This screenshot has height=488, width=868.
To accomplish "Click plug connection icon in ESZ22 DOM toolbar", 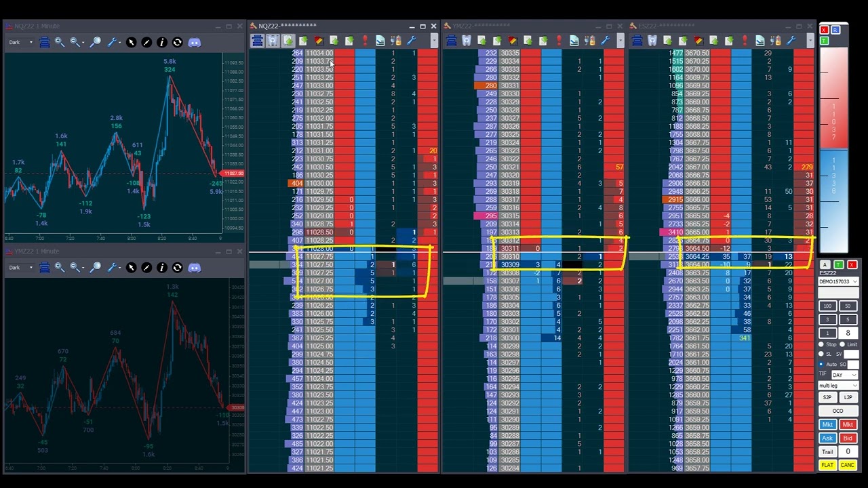I will [776, 41].
